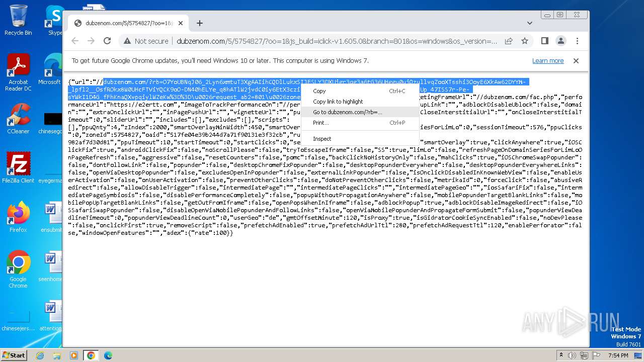644x362 pixels.
Task: Open a new tab with plus button
Action: [200, 23]
